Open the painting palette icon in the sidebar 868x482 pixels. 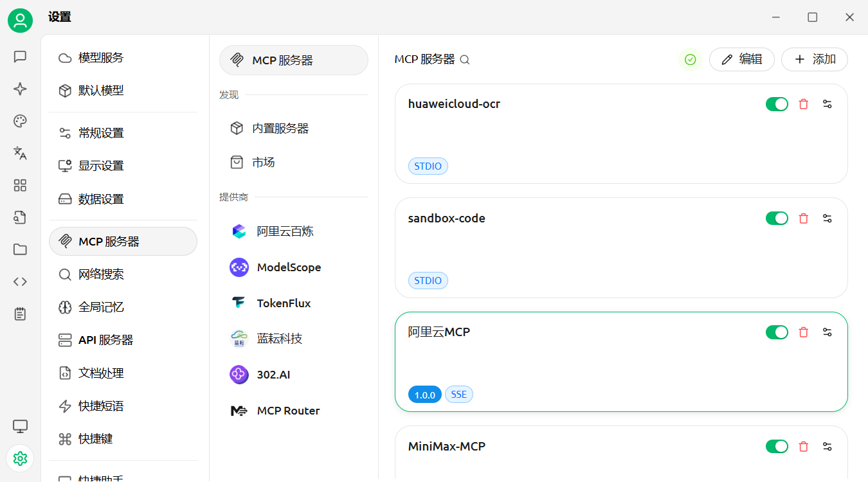tap(20, 121)
